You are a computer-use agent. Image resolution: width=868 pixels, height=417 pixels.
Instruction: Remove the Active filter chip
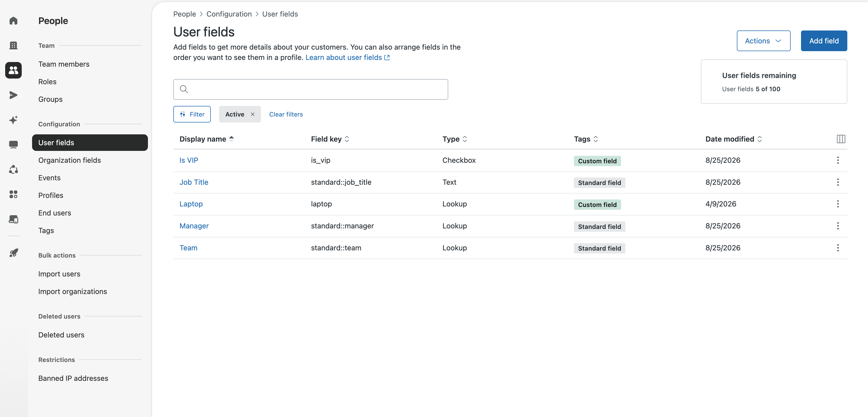253,114
